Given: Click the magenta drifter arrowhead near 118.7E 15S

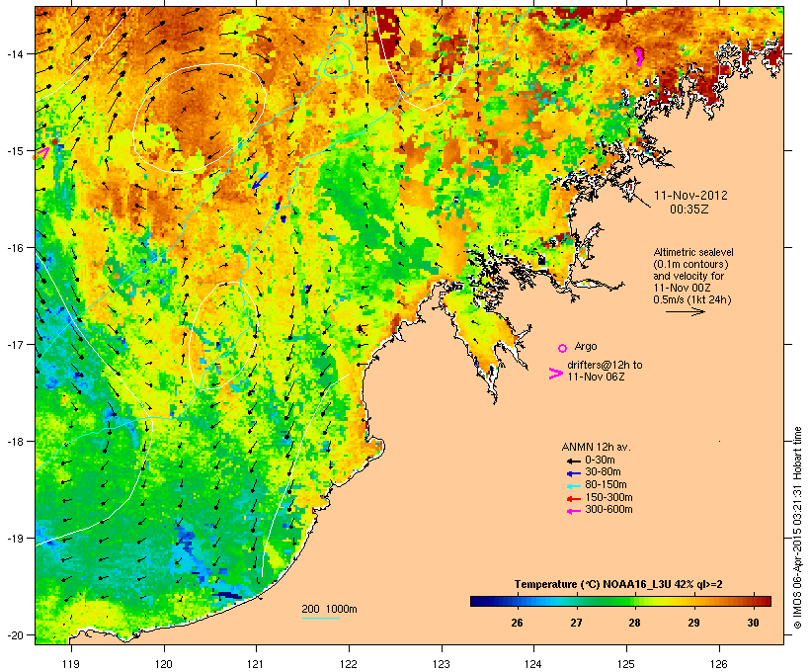Looking at the screenshot, I should coord(43,152).
